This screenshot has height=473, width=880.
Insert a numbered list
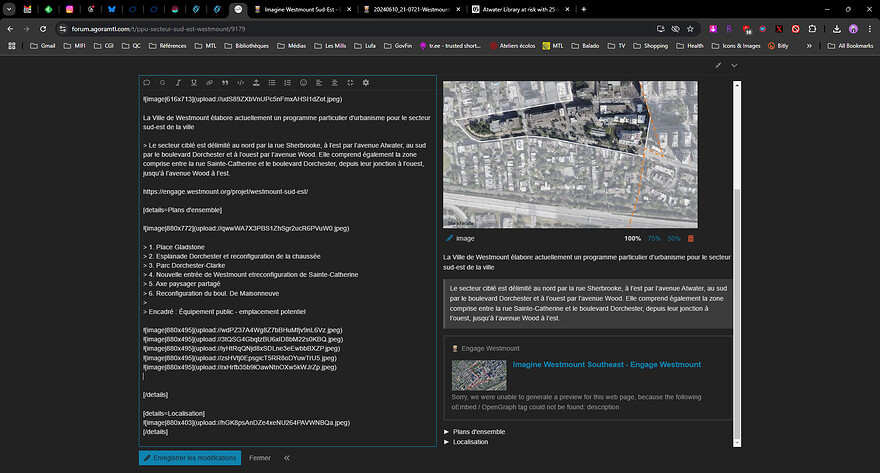(287, 82)
